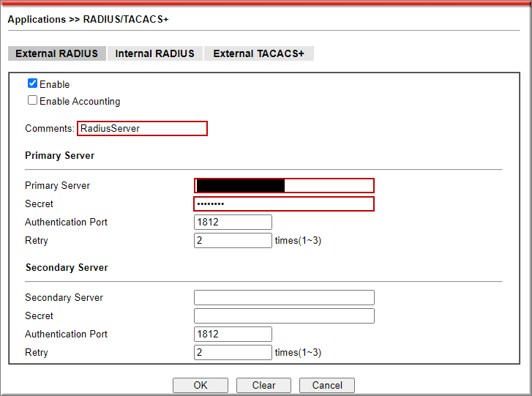Tick the Enable Accounting checkbox
Image resolution: width=532 pixels, height=396 pixels.
(x=32, y=100)
